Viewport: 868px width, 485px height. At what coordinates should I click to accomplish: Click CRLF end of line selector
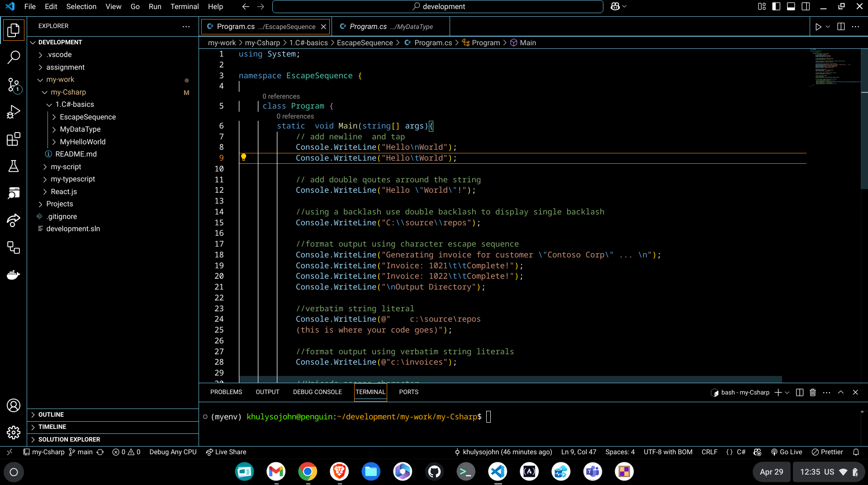(709, 452)
